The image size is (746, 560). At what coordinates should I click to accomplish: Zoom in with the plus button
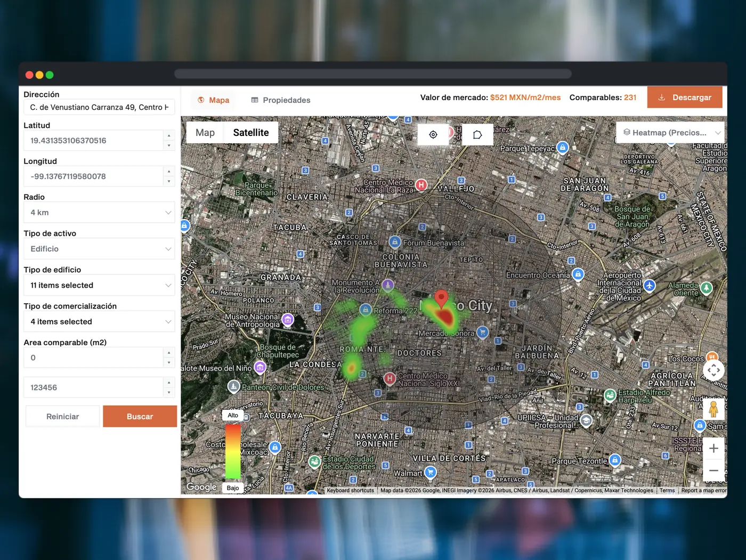coord(713,449)
